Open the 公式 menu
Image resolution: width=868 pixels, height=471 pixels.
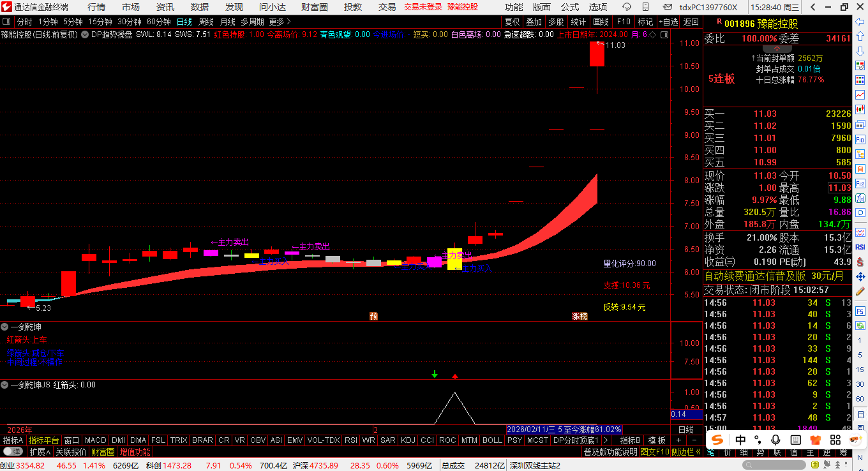coord(570,7)
